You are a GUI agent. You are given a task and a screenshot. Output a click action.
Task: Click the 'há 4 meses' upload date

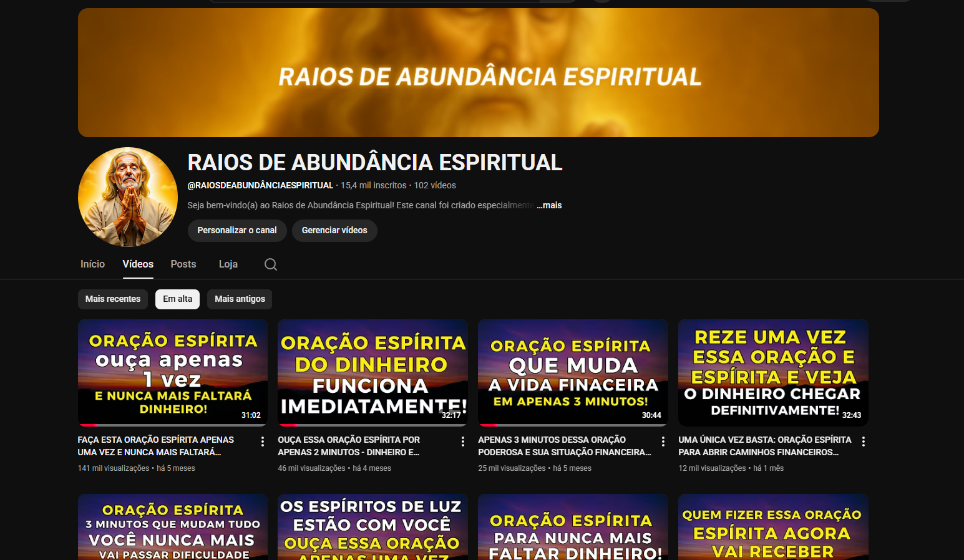[x=372, y=468]
